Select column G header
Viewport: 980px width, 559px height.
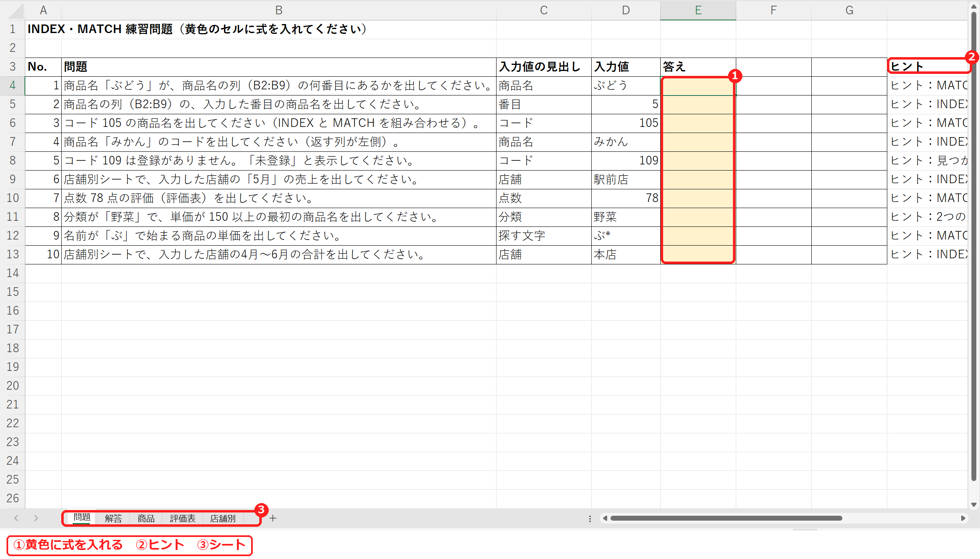[849, 10]
